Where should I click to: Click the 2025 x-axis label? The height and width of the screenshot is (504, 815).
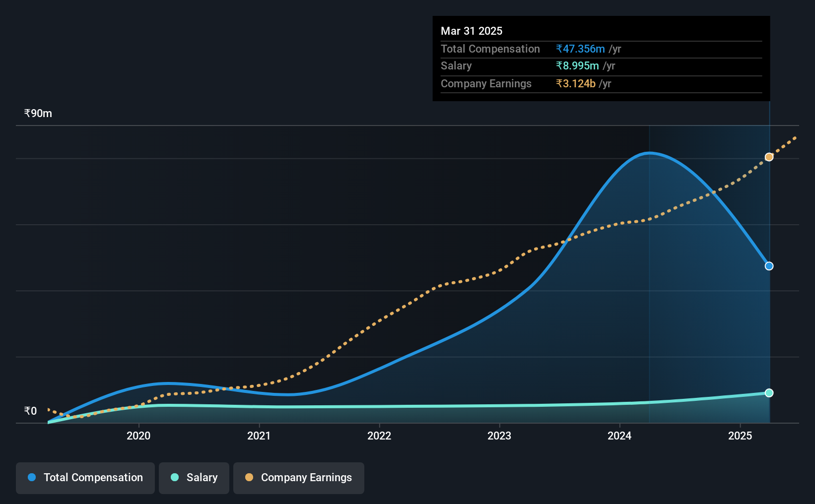pyautogui.click(x=740, y=436)
